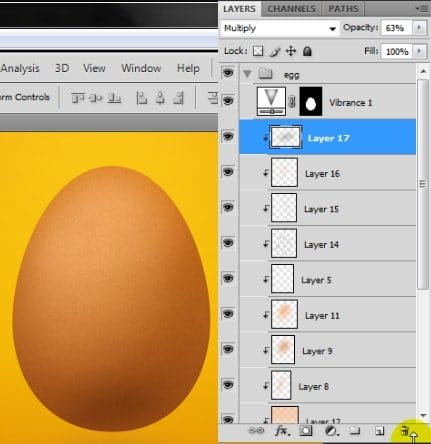Open the Help menu
This screenshot has height=444, width=431.
coord(188,68)
